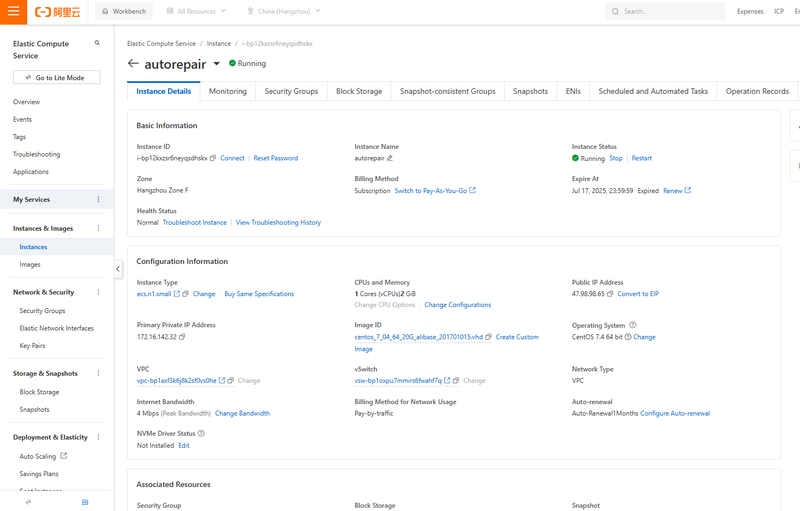The width and height of the screenshot is (800, 511).
Task: Open the VPC ID external link icon
Action: click(x=222, y=380)
